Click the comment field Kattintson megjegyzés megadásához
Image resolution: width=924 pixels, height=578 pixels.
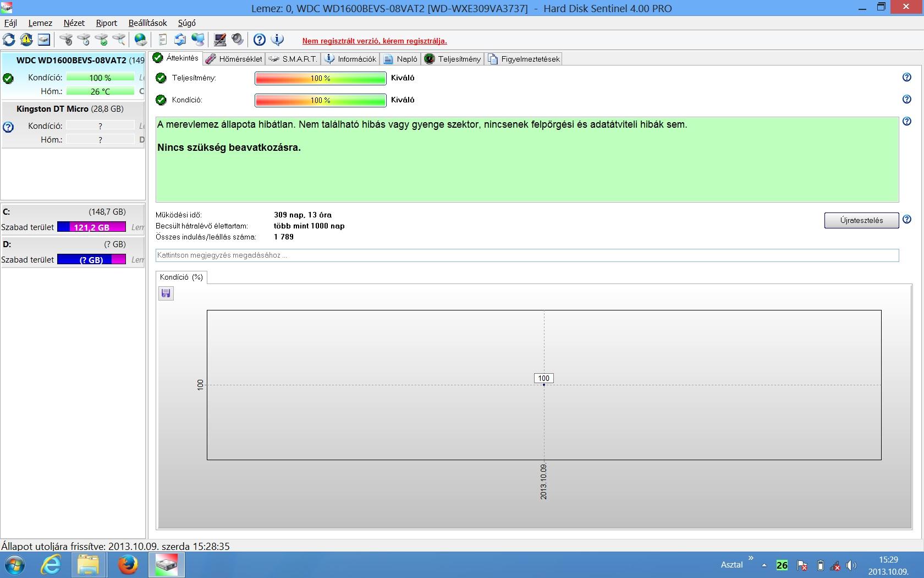[527, 255]
